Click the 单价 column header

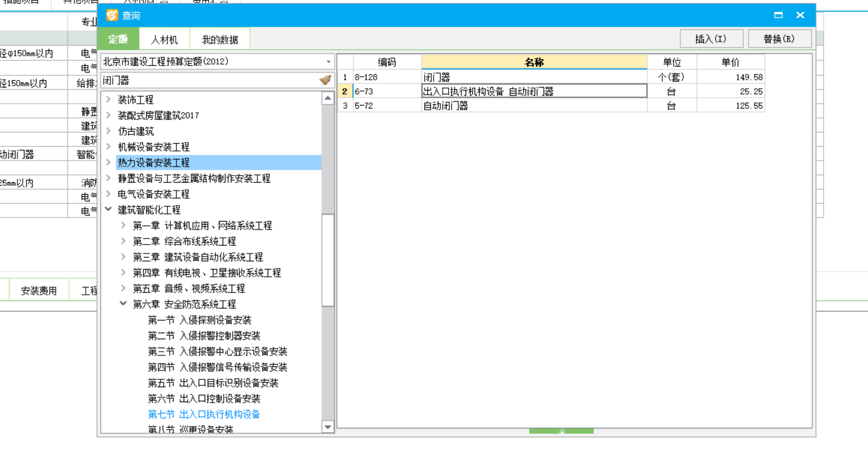click(731, 62)
